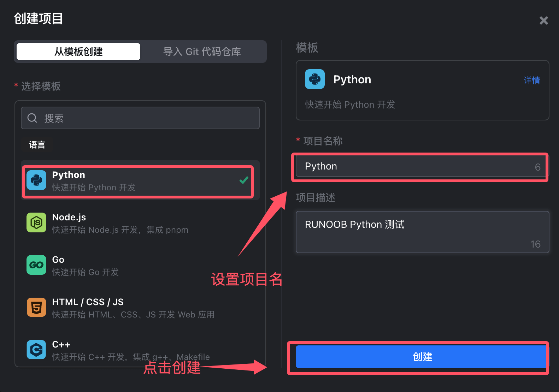Image resolution: width=559 pixels, height=392 pixels.
Task: Choose the Node.js template entry
Action: (x=140, y=222)
